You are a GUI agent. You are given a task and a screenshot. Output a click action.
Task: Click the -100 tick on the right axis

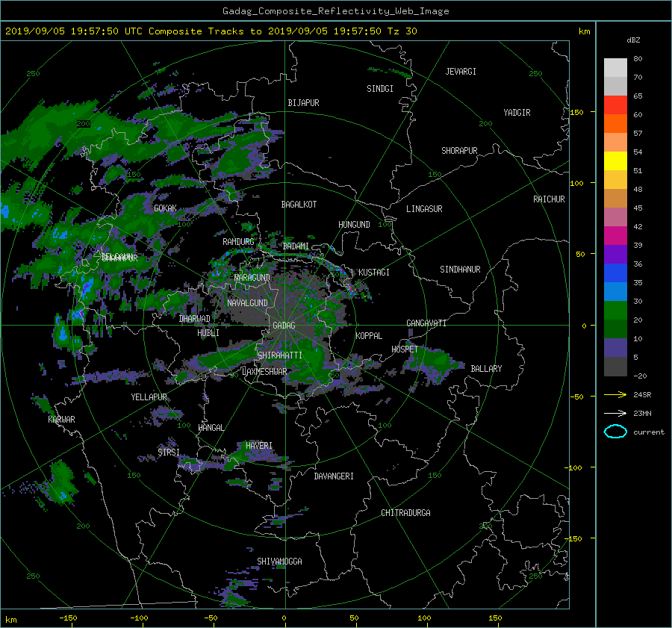coord(575,467)
